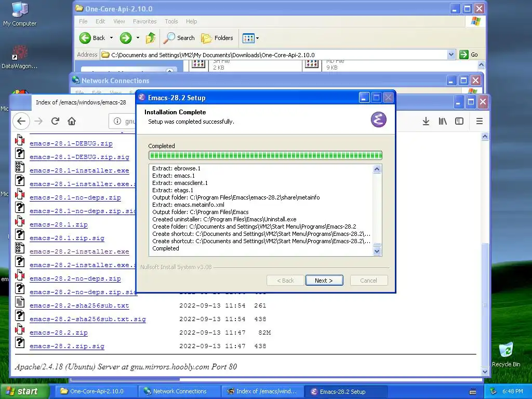Click the Emacs logo in setup header
Screen dimensions: 532x399
378,119
